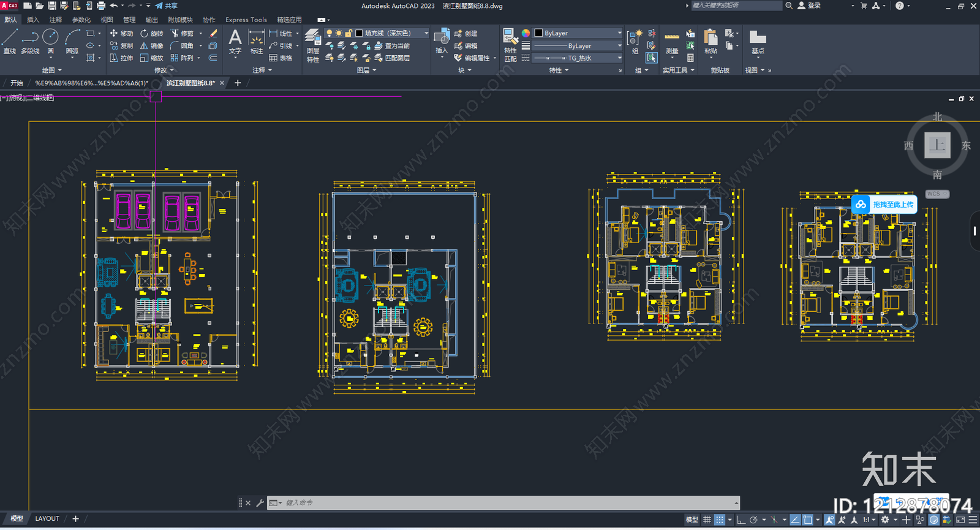Toggle ortho mode in status bar

point(741,520)
